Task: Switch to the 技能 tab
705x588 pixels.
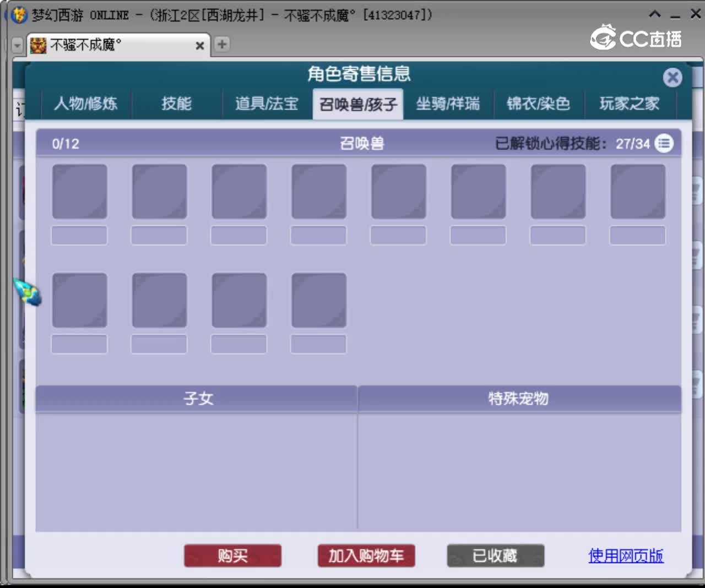Action: (x=177, y=104)
